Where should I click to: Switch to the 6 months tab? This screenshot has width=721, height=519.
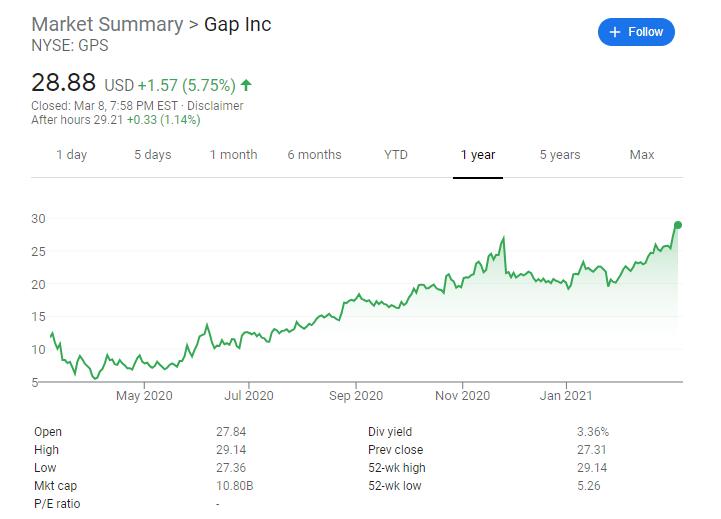pyautogui.click(x=314, y=155)
